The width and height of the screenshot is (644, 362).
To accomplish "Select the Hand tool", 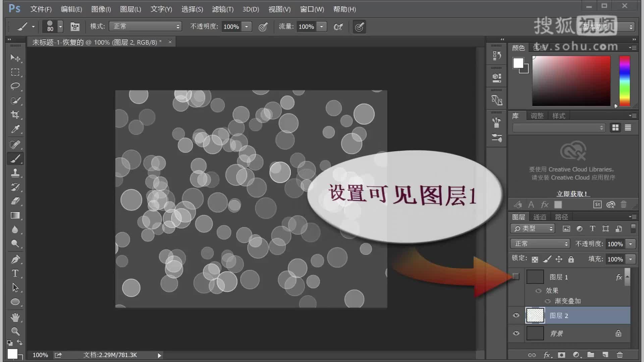I will (15, 317).
